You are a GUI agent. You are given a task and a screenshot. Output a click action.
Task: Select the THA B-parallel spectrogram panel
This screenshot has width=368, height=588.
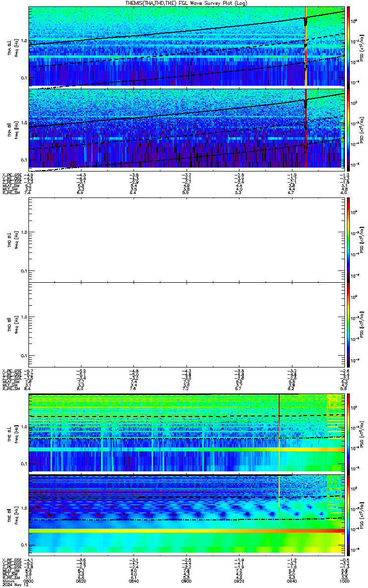tap(186, 129)
